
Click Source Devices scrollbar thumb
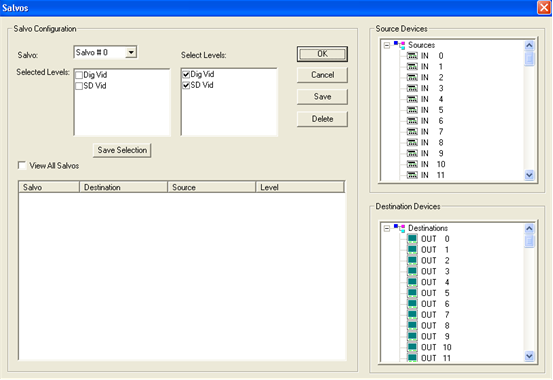click(529, 59)
